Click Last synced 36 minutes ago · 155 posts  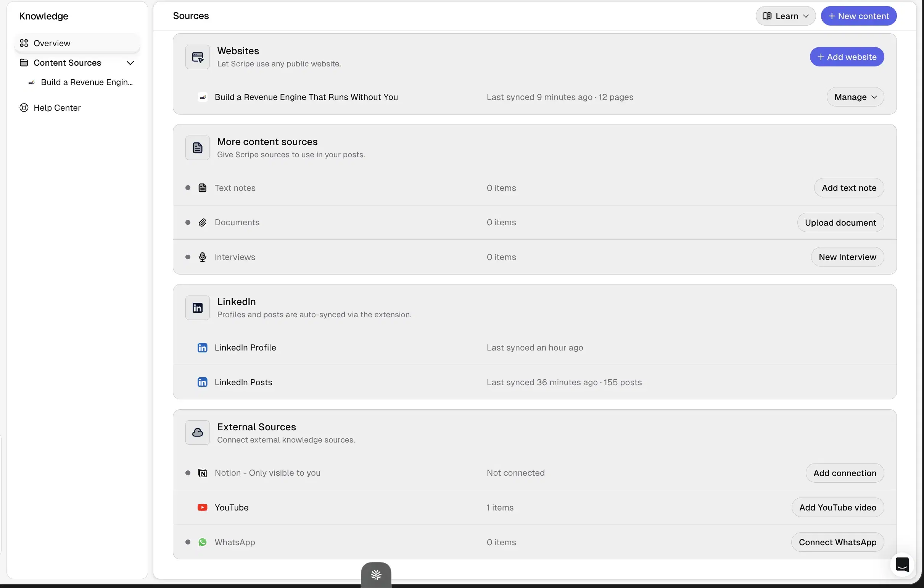point(564,382)
